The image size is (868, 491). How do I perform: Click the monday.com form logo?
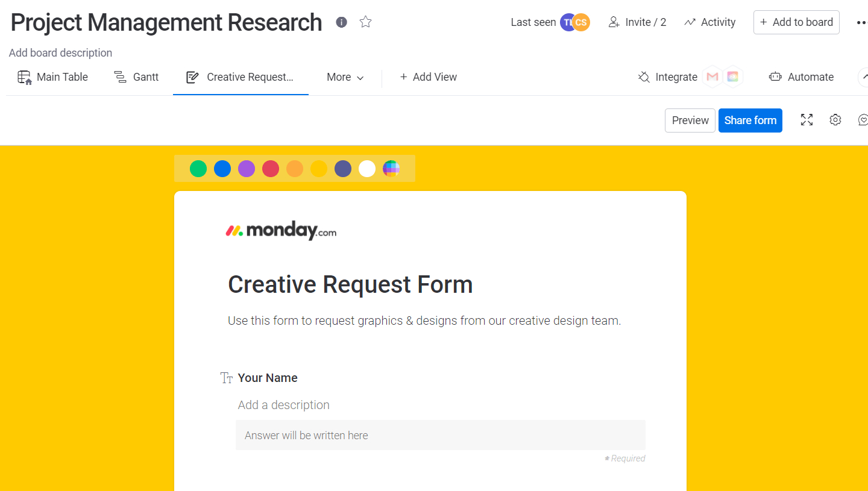tap(281, 231)
